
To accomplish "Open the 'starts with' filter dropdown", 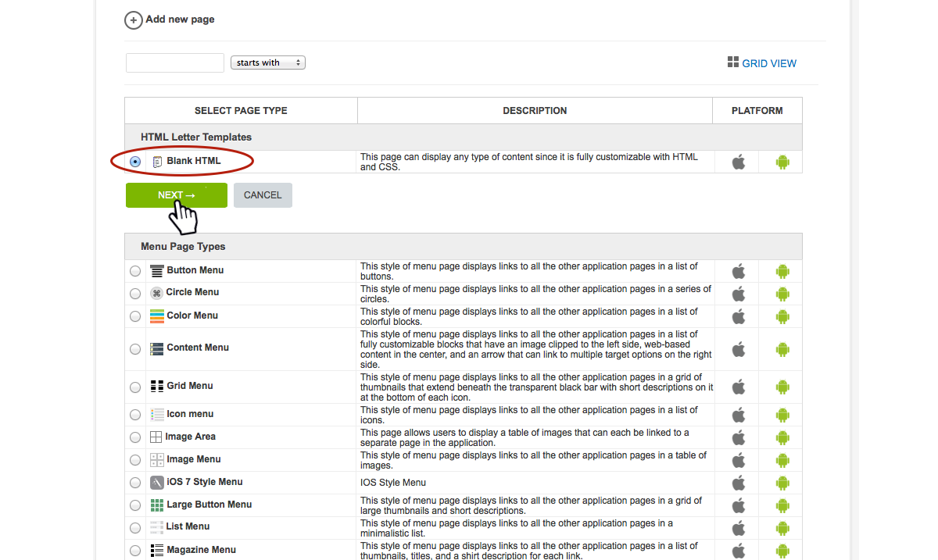I will tap(268, 62).
